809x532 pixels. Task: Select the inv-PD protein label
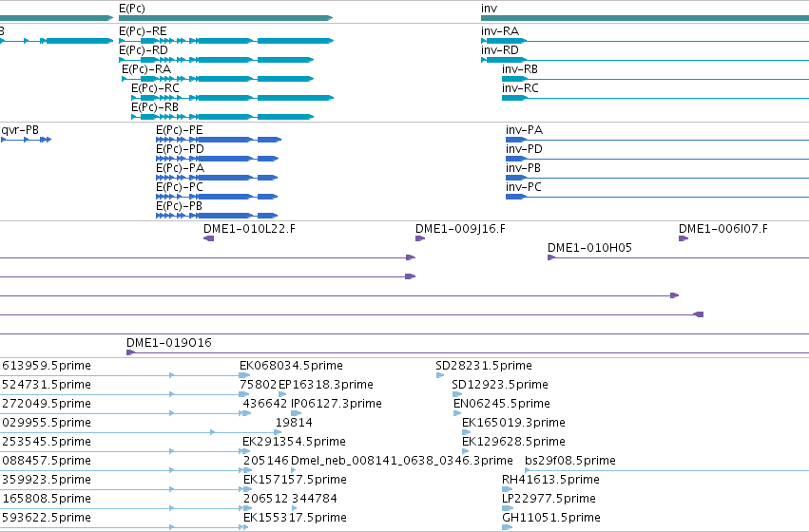524,149
